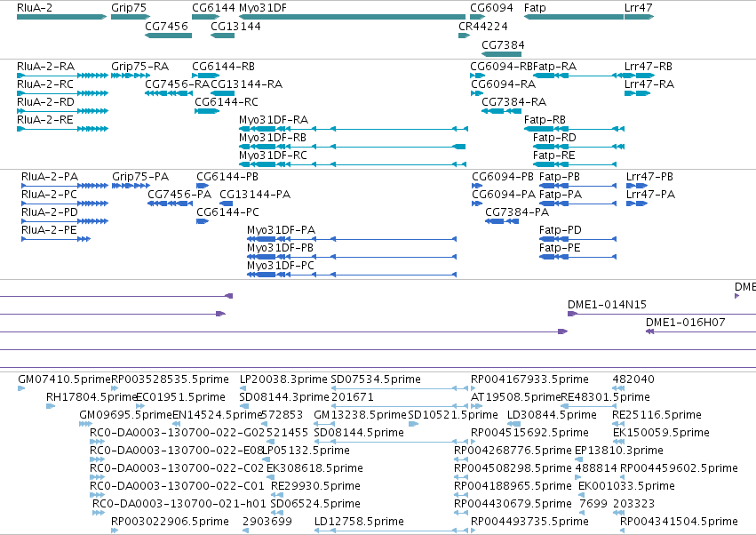Select protein Myo31DF-PC
Image resolution: width=756 pixels, height=535 pixels.
point(352,275)
